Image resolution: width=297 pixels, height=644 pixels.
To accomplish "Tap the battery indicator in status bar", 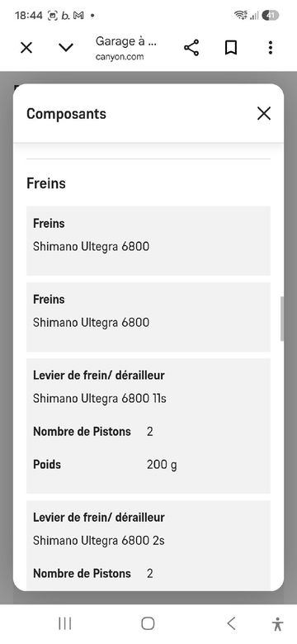I will (271, 16).
